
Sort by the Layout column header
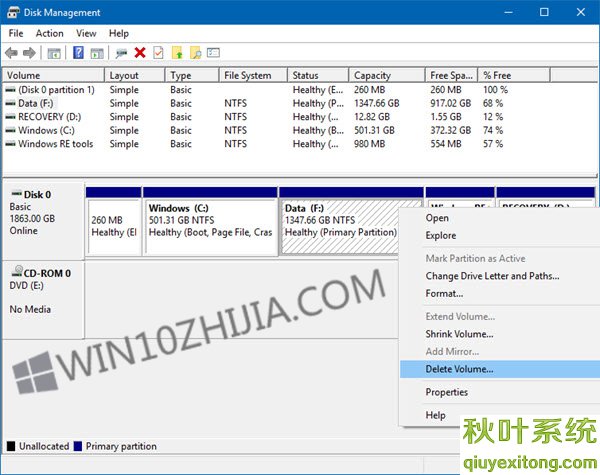coord(135,75)
